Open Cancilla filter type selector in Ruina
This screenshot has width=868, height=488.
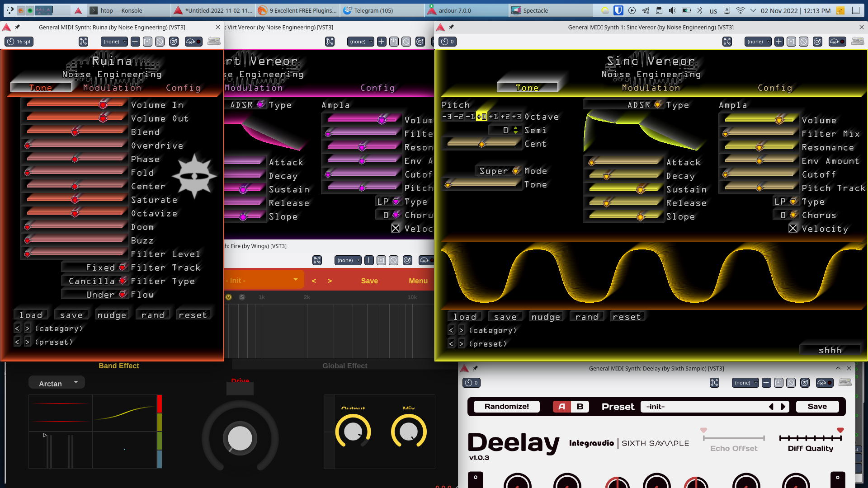click(x=96, y=281)
